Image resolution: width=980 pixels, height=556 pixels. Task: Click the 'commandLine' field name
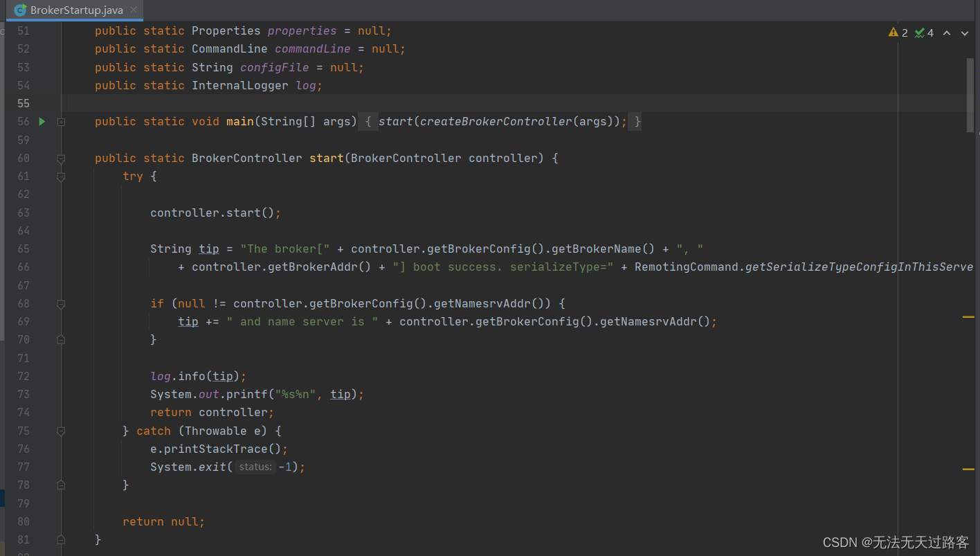click(x=313, y=49)
